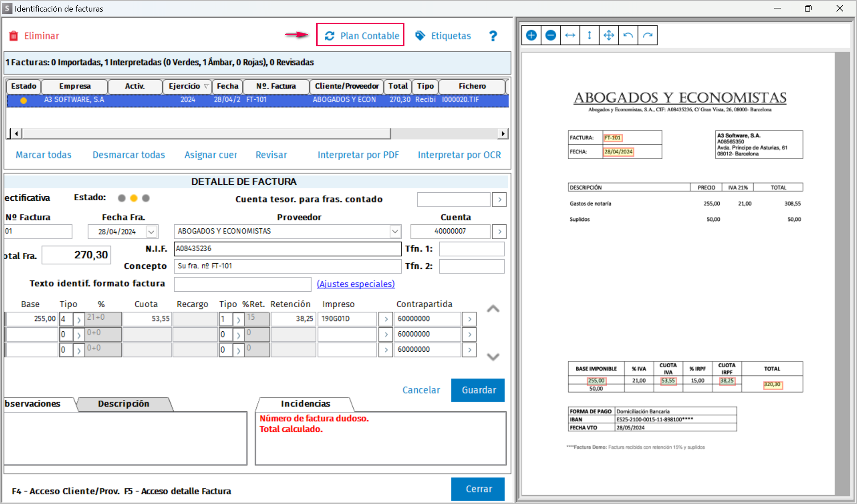
Task: Zoom in on the invoice preview
Action: 531,35
